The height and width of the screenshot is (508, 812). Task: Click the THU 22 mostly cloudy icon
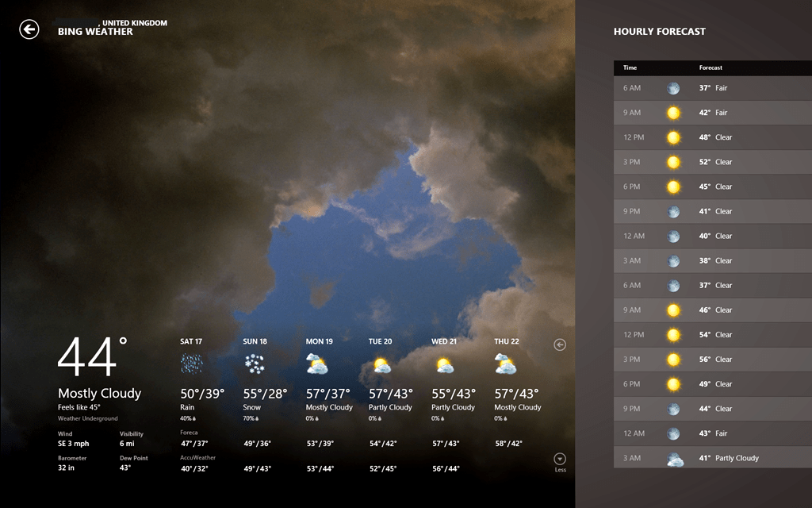[505, 364]
